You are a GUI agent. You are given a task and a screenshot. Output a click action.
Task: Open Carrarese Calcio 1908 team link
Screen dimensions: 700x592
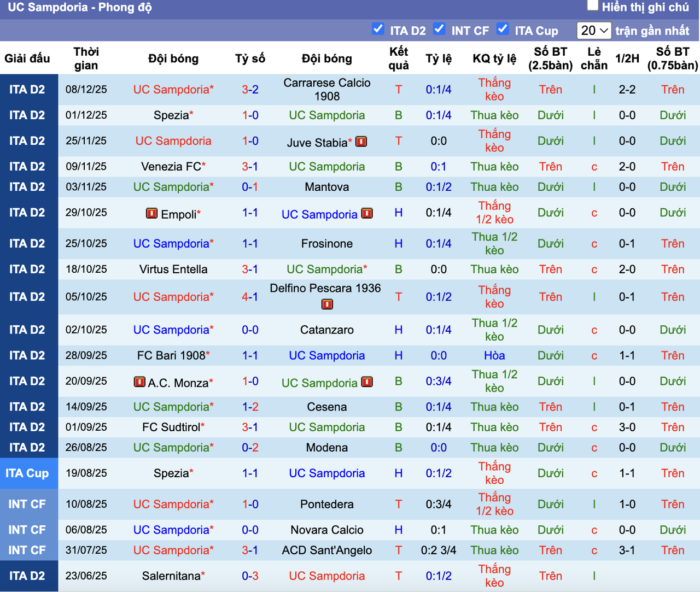[x=327, y=90]
